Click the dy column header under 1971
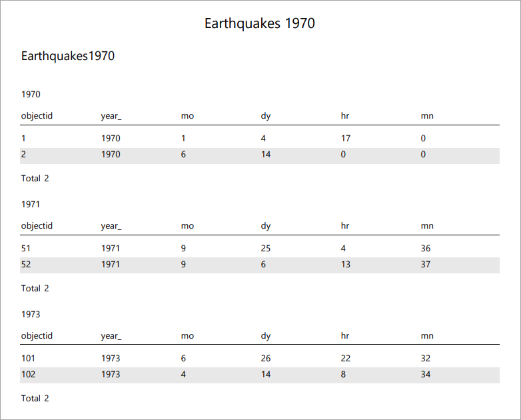The width and height of the screenshot is (521, 420). pos(266,226)
